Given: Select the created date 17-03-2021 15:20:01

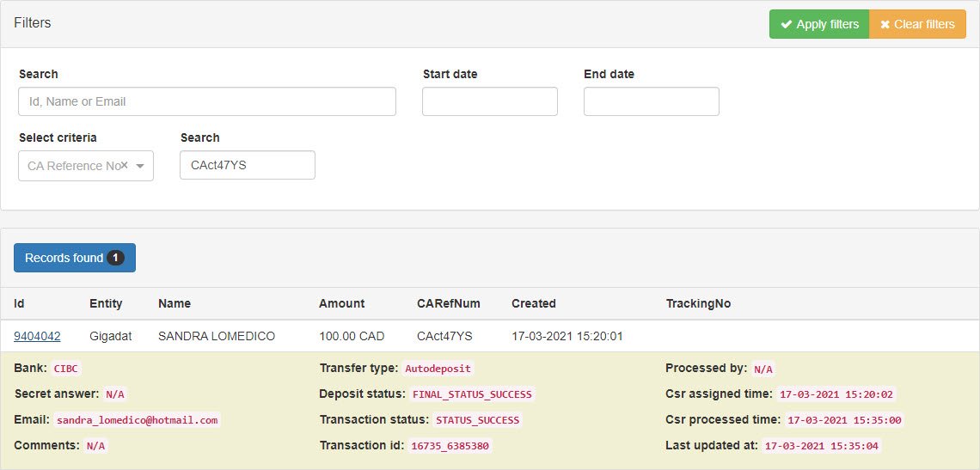Looking at the screenshot, I should pos(567,336).
